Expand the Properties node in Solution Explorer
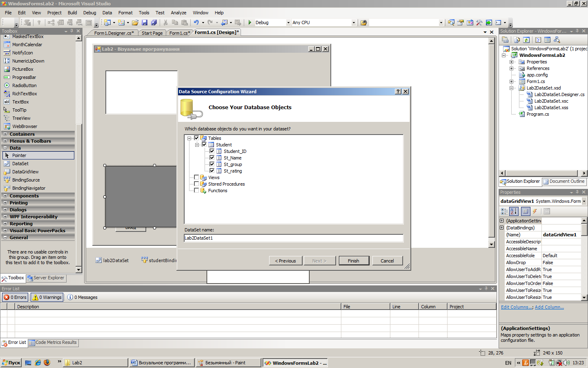This screenshot has width=588, height=368. tap(511, 62)
